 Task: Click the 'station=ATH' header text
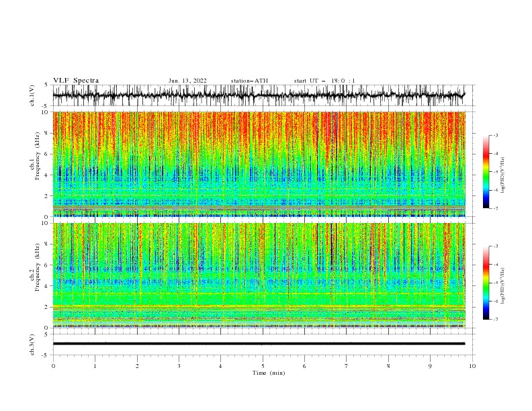point(249,81)
